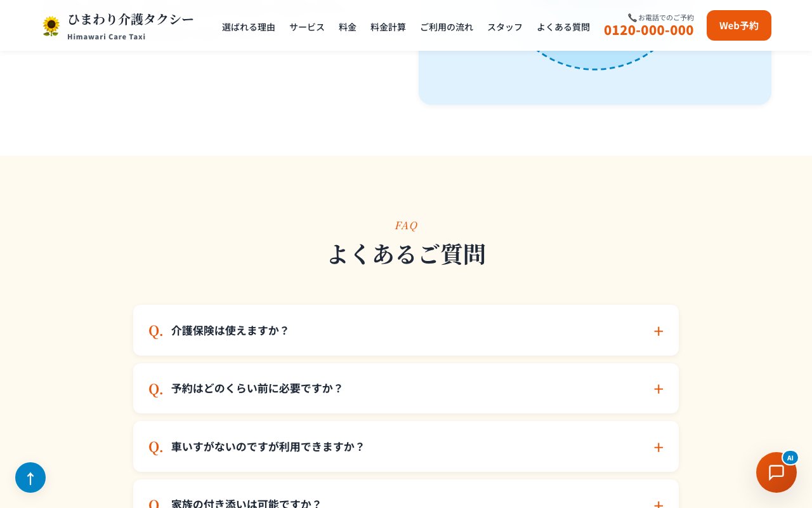
Task: Call the 0120-000-000 phone link
Action: (x=648, y=30)
